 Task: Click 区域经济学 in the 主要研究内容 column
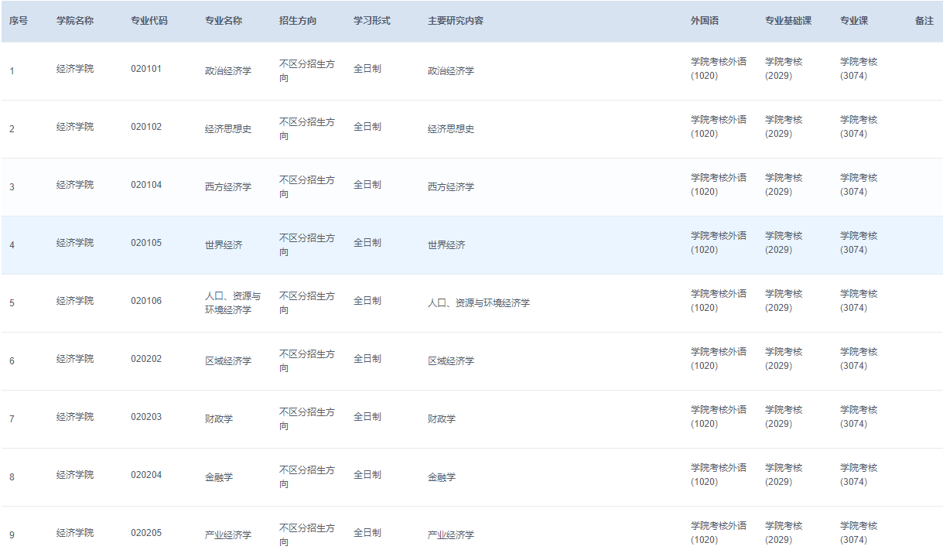click(451, 361)
